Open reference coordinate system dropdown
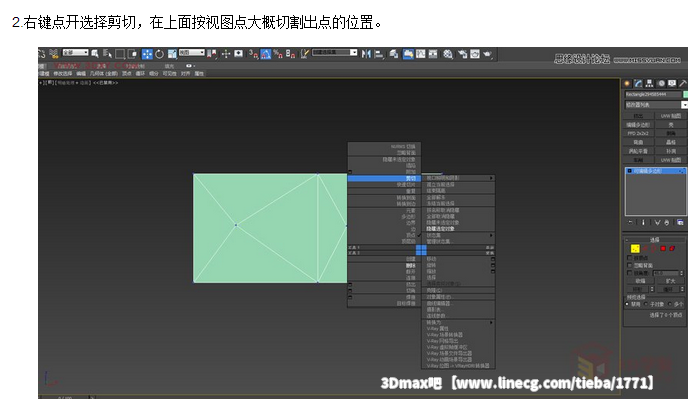Image resolution: width=693 pixels, height=402 pixels. coord(192,52)
